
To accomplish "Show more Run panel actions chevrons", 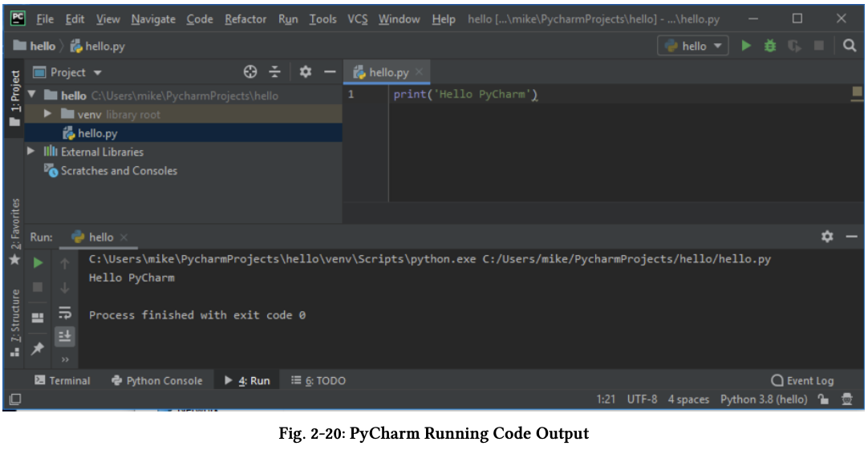I will [x=65, y=359].
